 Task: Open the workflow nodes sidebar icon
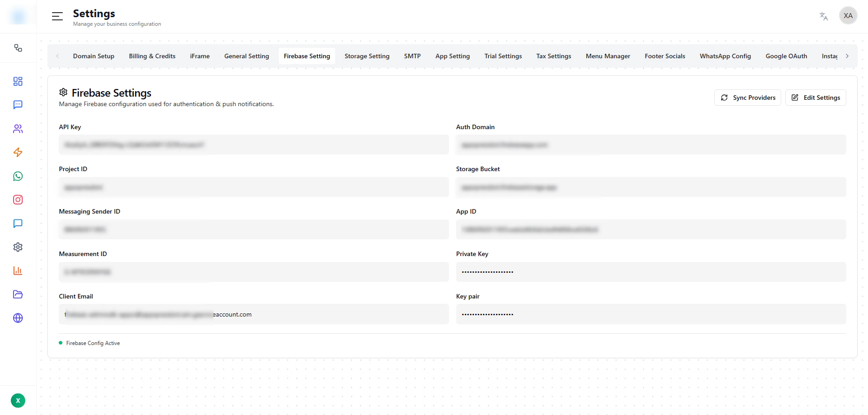point(18,48)
